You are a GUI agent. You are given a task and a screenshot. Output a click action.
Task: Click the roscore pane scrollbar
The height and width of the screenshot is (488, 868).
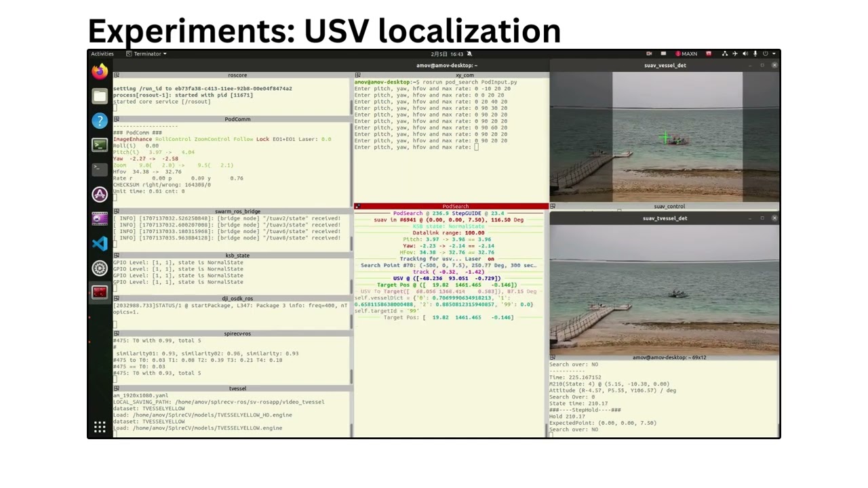pyautogui.click(x=351, y=96)
